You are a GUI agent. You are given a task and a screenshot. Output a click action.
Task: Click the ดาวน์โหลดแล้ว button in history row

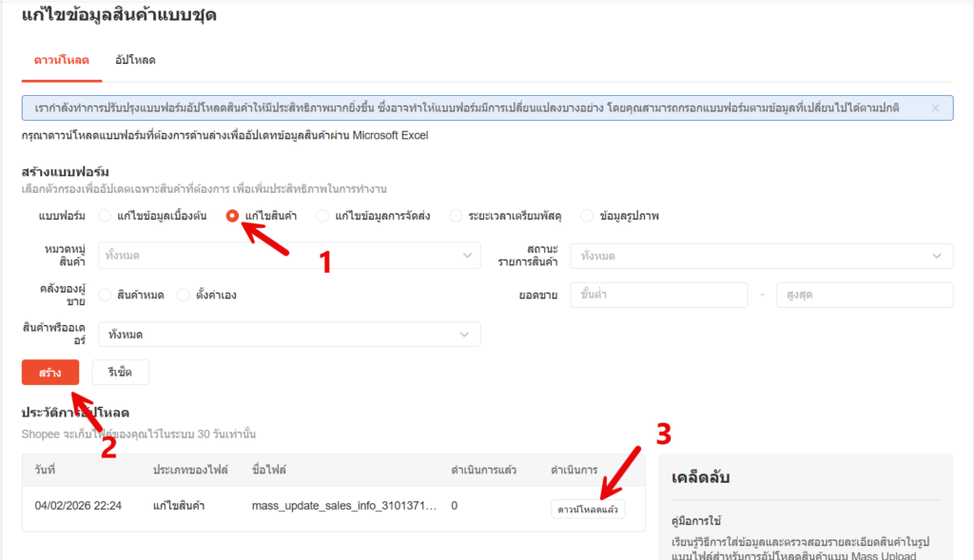coord(588,509)
